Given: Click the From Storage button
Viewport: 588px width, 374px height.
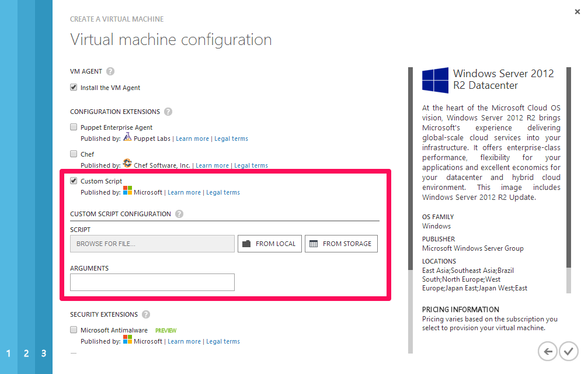Looking at the screenshot, I should [x=341, y=244].
